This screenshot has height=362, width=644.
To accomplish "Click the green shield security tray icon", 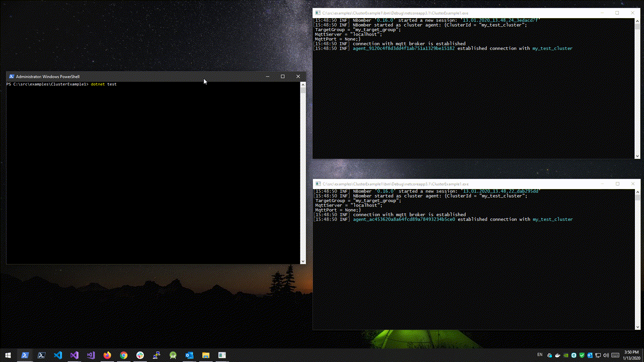I will click(x=582, y=355).
